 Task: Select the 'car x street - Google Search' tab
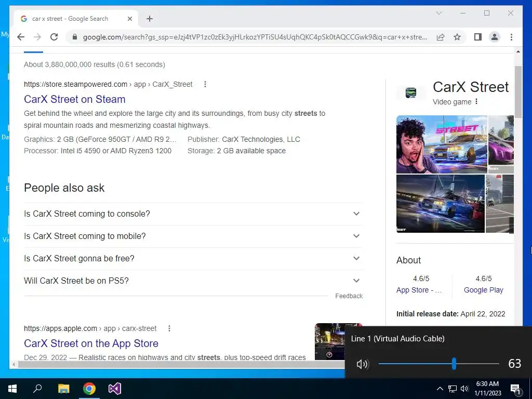click(x=76, y=19)
